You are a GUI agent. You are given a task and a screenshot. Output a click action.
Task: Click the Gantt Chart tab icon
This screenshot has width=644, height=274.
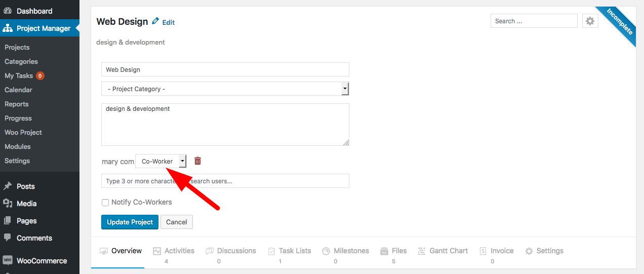422,251
